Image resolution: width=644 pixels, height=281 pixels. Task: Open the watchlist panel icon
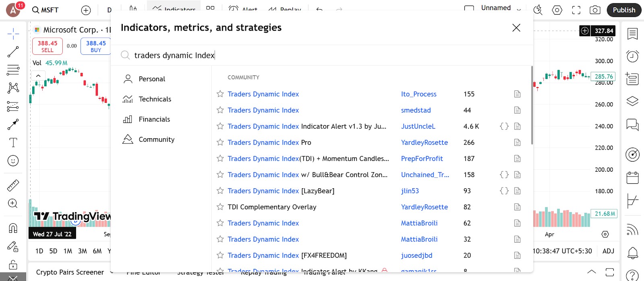[632, 34]
